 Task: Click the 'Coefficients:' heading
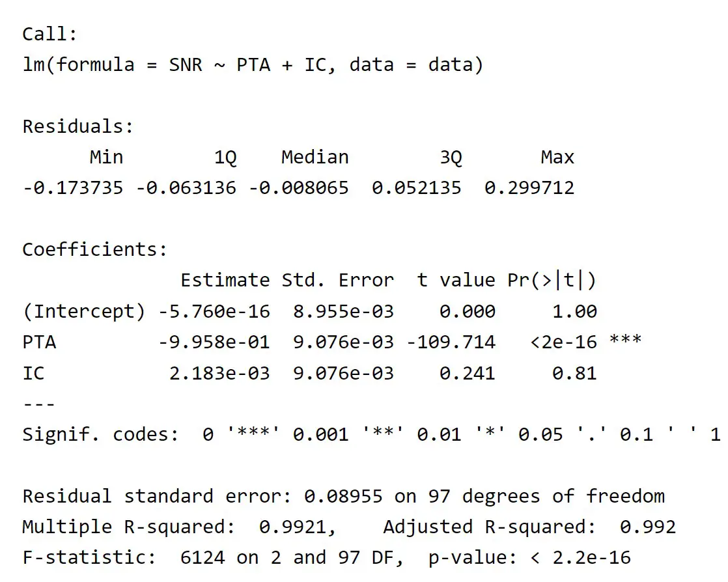pos(94,250)
